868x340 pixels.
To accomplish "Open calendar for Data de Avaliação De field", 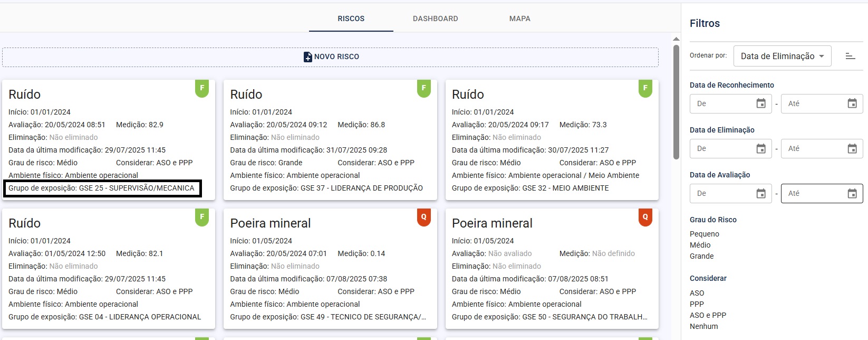I will pos(761,194).
